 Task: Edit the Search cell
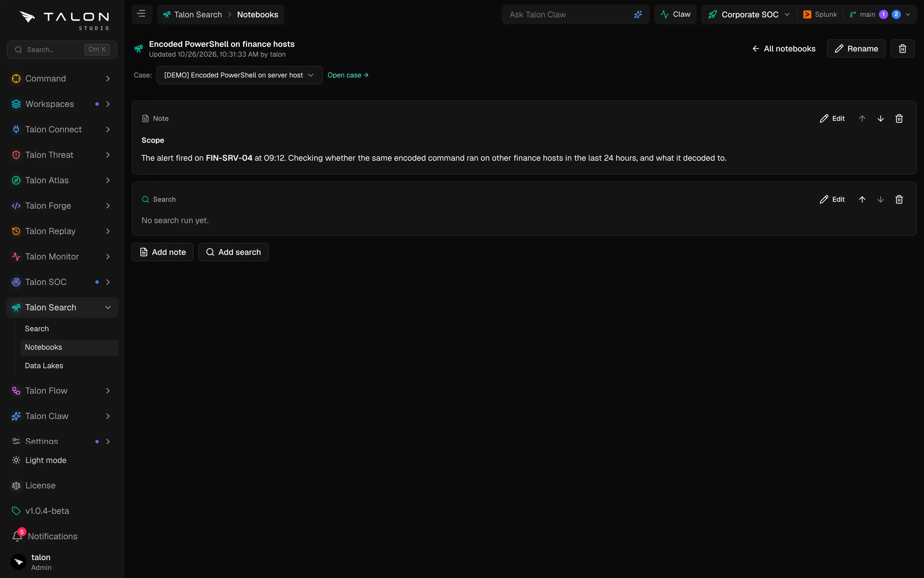pos(832,199)
